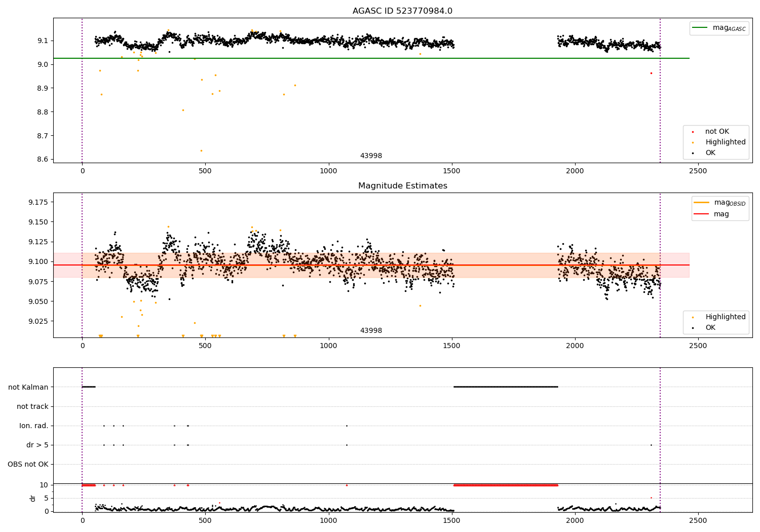The image size is (760, 532).
Task: Click the "43998" label in Magnitude Estimates plot
Action: click(371, 331)
